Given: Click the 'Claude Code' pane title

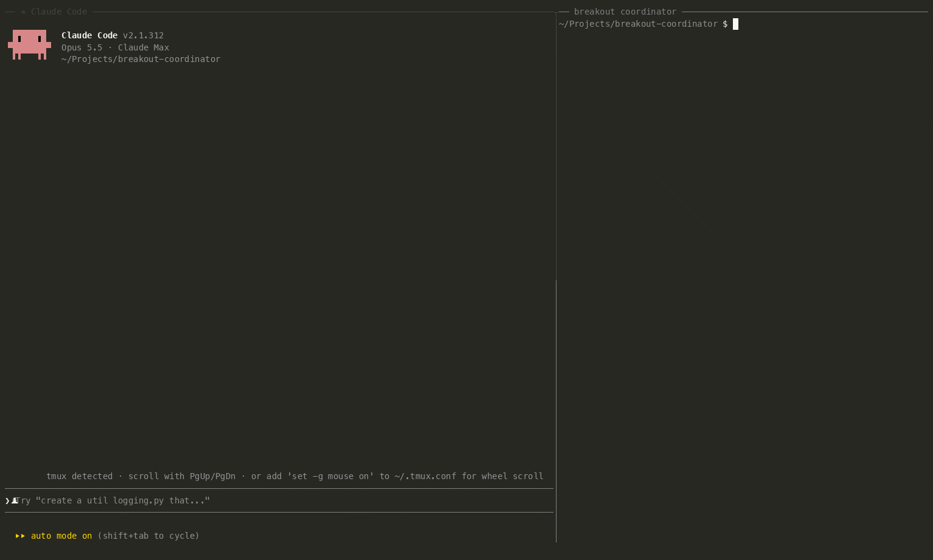Looking at the screenshot, I should [59, 12].
